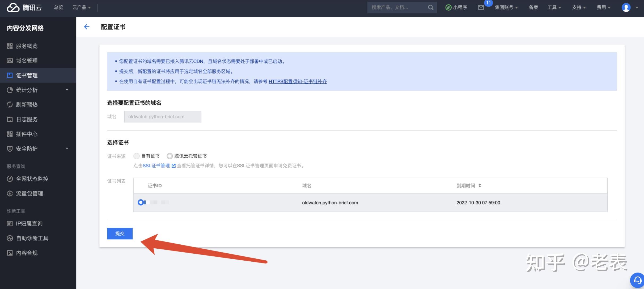The image size is (644, 289).
Task: Click the search magnifier icon
Action: coord(430,8)
